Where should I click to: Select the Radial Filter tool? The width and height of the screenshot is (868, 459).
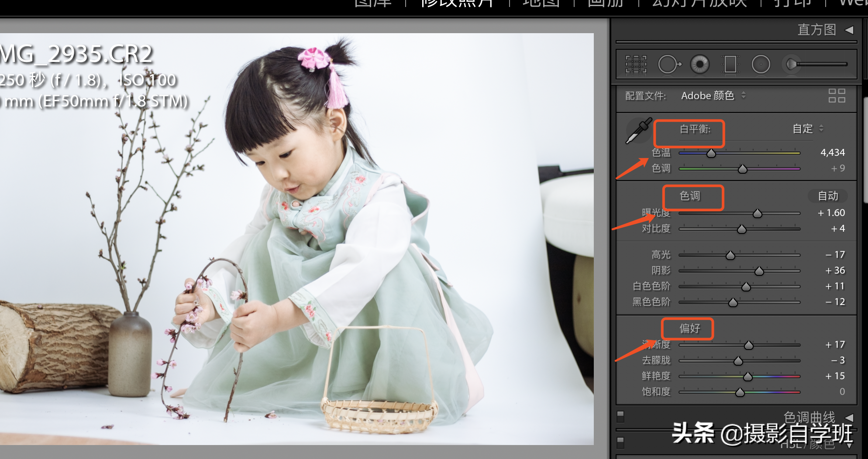(x=761, y=65)
